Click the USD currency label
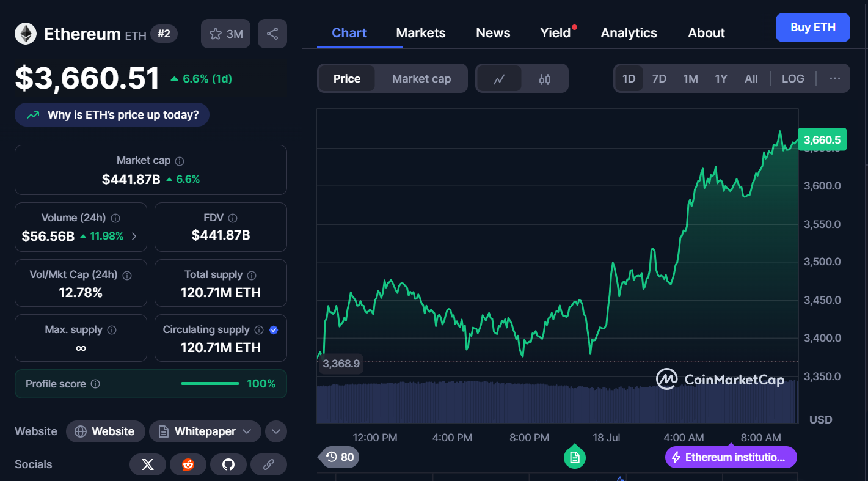 coord(820,420)
